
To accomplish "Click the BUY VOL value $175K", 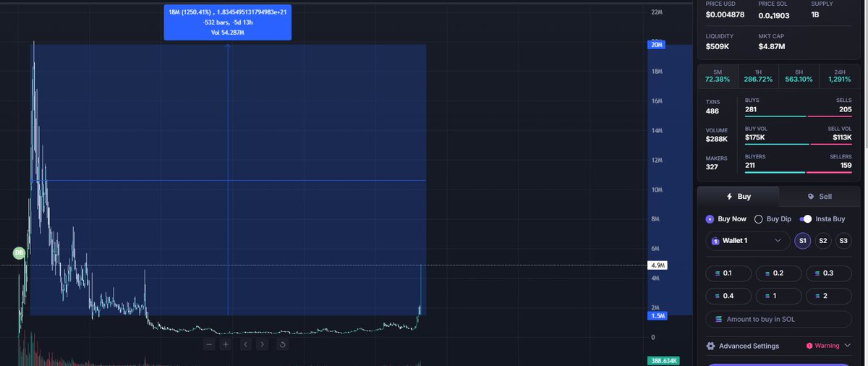I will pos(755,137).
